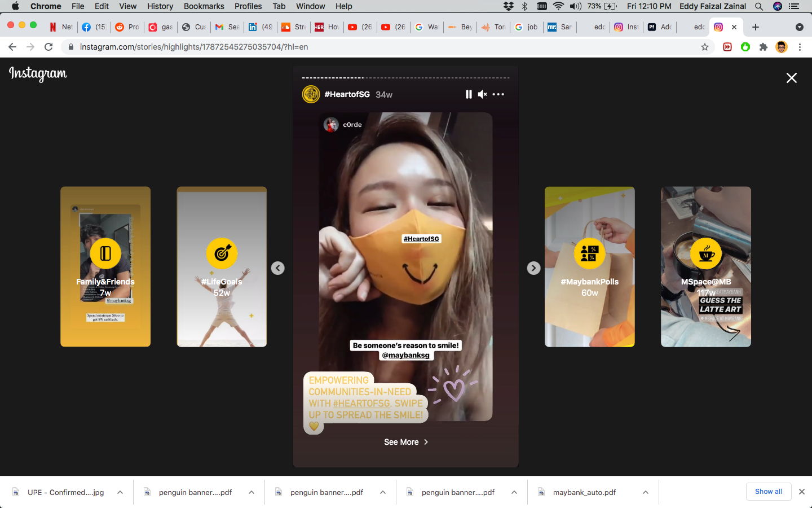
Task: Switch to the Facebook tab
Action: click(x=94, y=27)
